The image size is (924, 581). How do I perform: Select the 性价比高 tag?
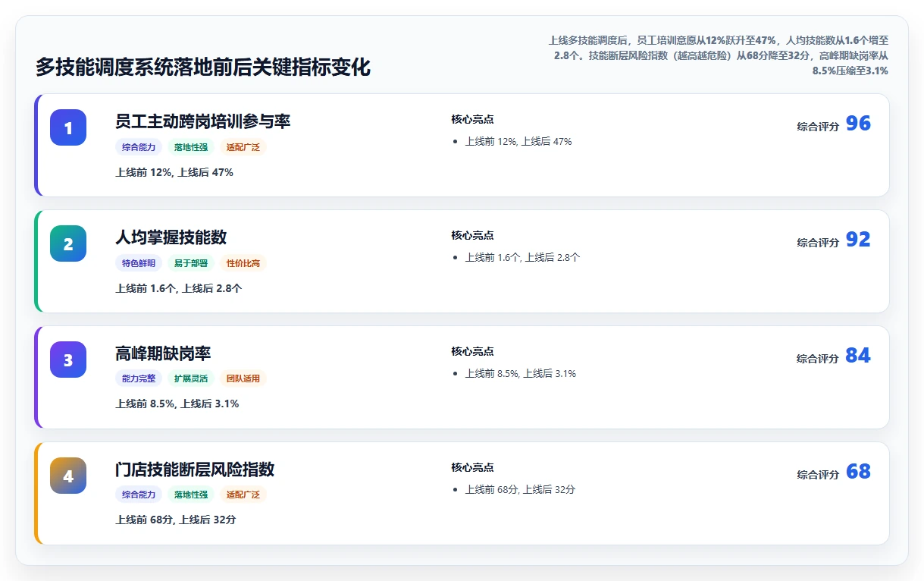243,263
